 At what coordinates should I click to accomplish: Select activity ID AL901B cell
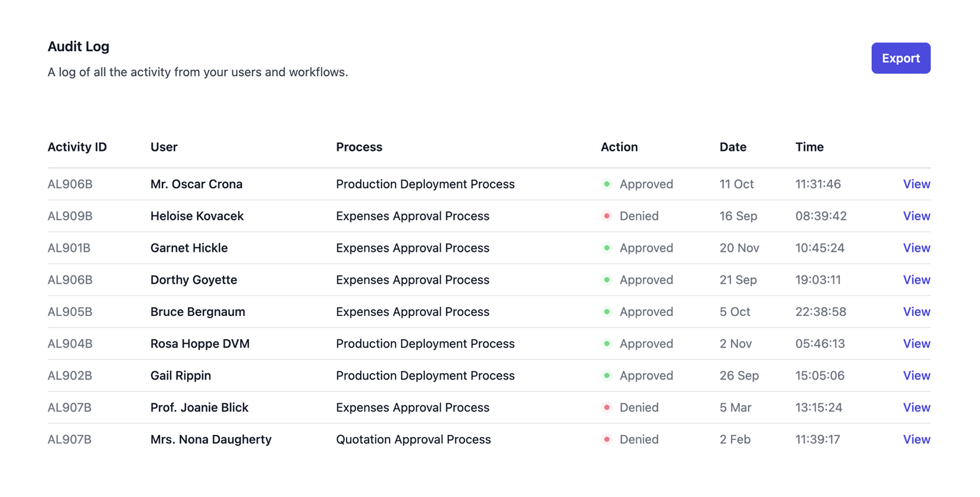pyautogui.click(x=69, y=248)
